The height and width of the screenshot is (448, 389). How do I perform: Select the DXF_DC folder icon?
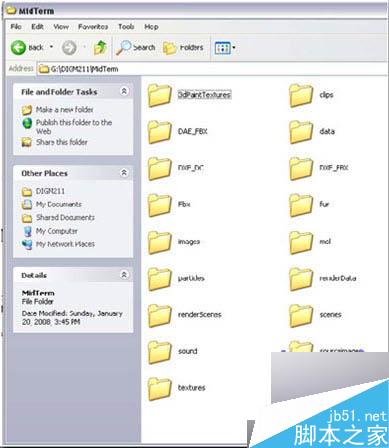click(x=160, y=168)
